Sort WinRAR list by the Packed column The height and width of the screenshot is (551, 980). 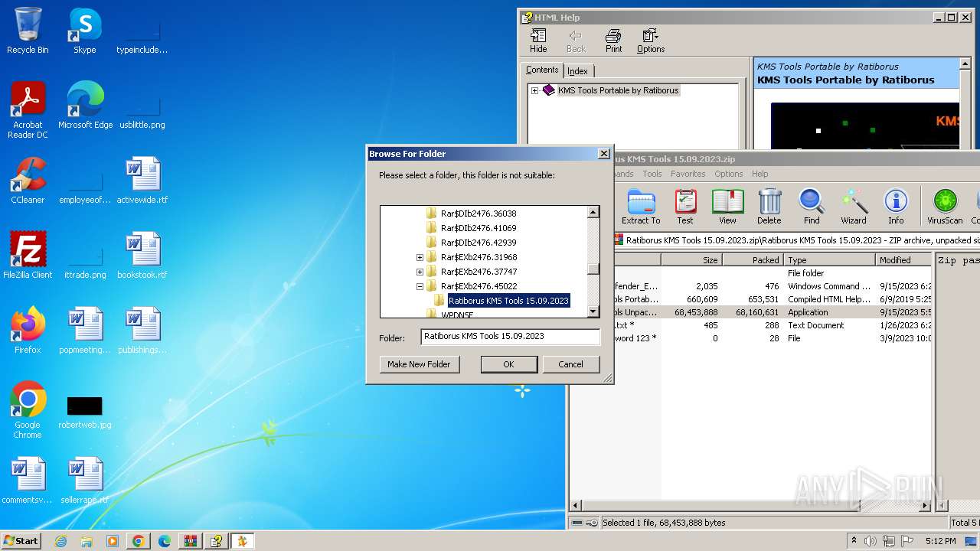tap(752, 260)
